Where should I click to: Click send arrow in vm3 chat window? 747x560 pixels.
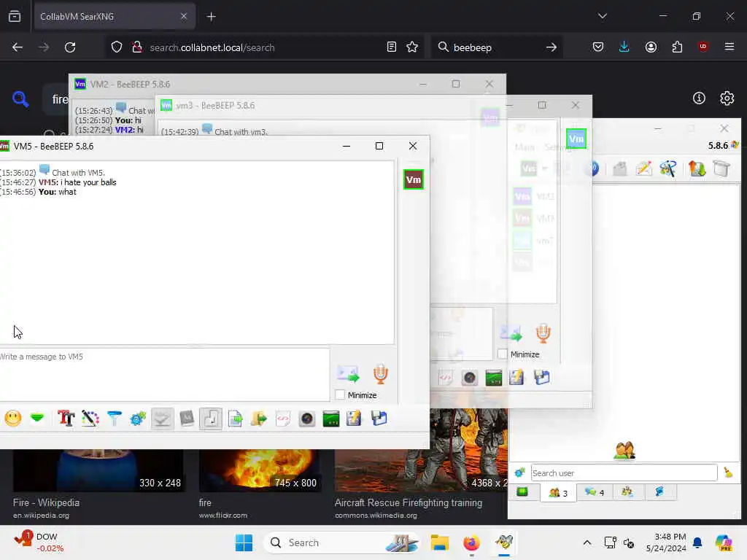[x=511, y=332]
